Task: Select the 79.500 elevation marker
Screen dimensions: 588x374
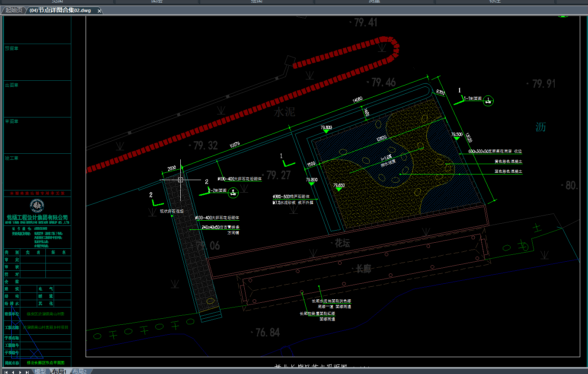Action: click(457, 135)
